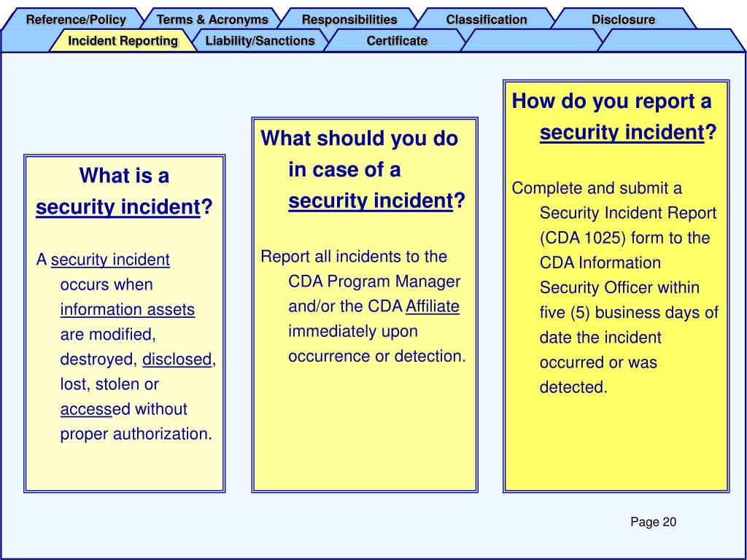
Task: Click 'are modified,' text
Action: click(x=108, y=334)
